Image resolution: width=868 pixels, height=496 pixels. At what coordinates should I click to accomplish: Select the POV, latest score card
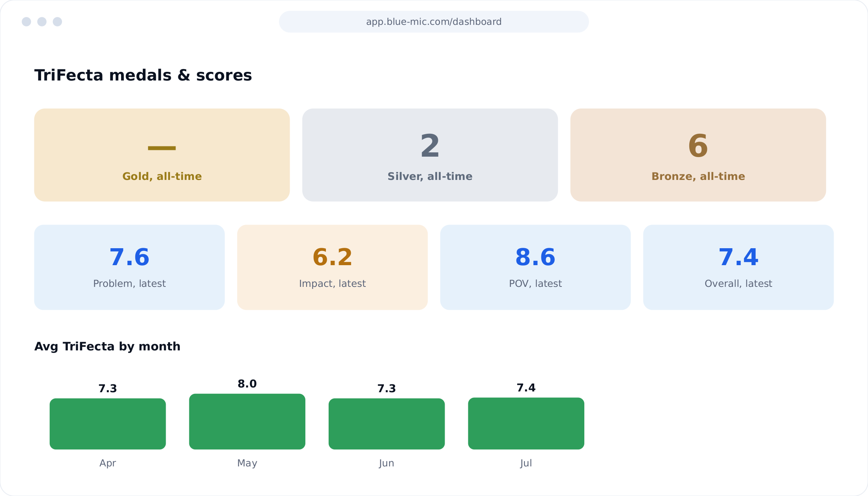(x=535, y=267)
